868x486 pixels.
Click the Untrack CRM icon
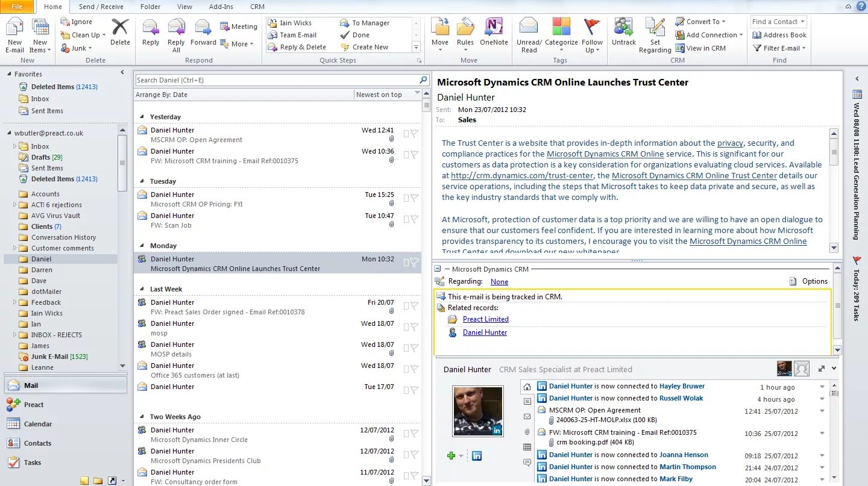[x=623, y=27]
